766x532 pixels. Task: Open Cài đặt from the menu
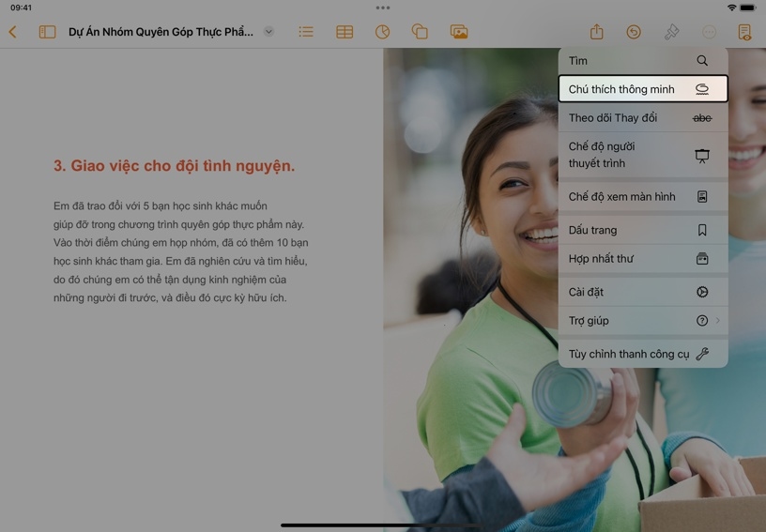pyautogui.click(x=643, y=293)
